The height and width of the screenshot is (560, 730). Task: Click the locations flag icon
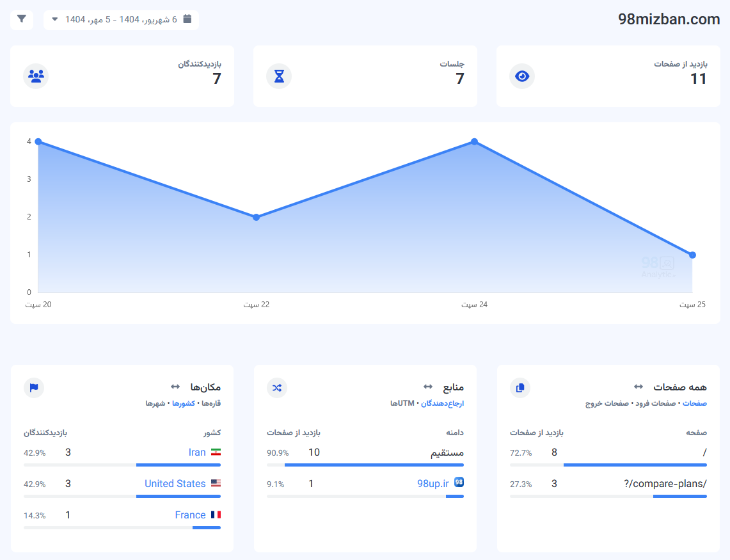pyautogui.click(x=34, y=387)
